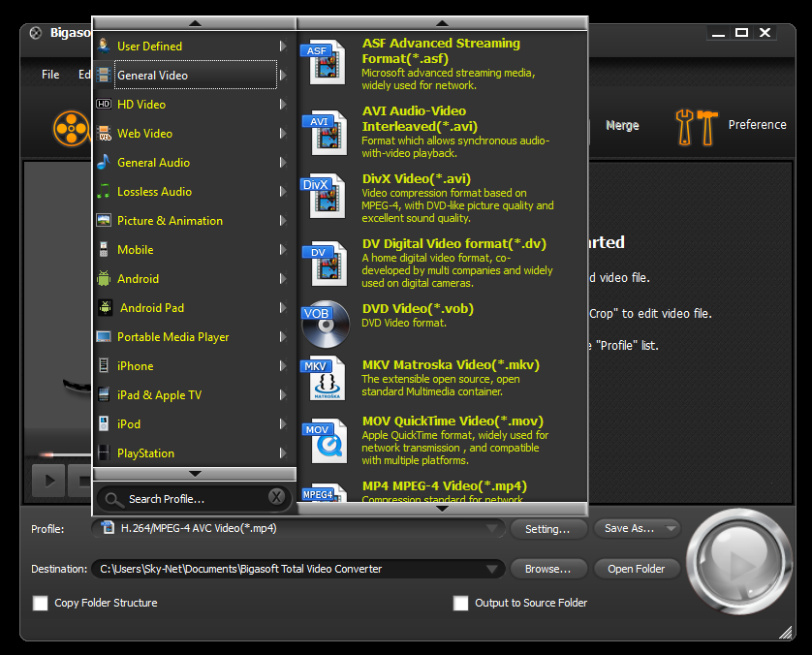Expand the iPhone submenu arrow
This screenshot has width=812, height=655.
[283, 365]
